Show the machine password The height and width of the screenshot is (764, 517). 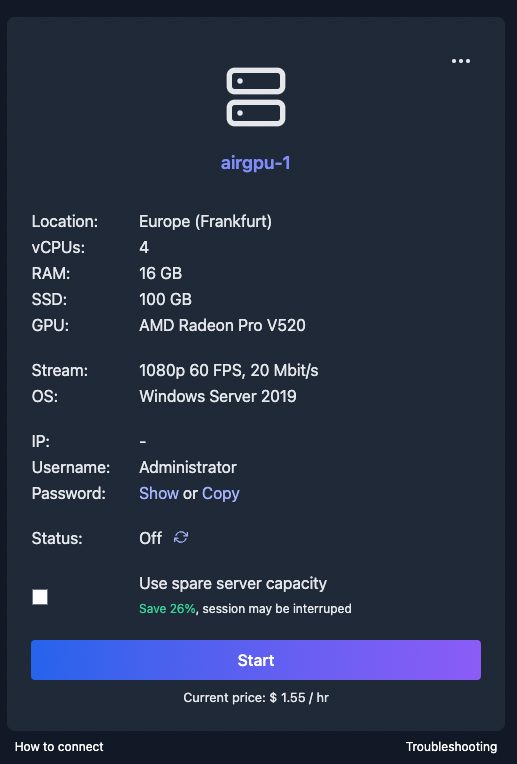pos(159,493)
